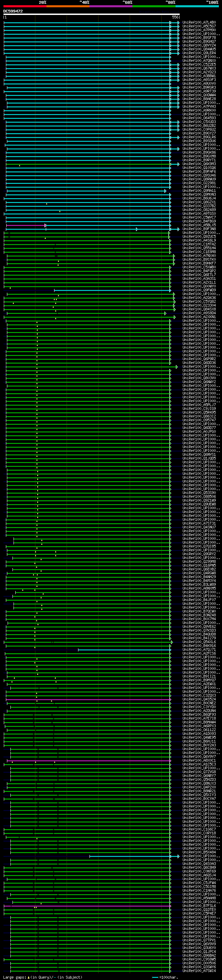Select hit label UniRef100_Q84WU5

(199, 49)
